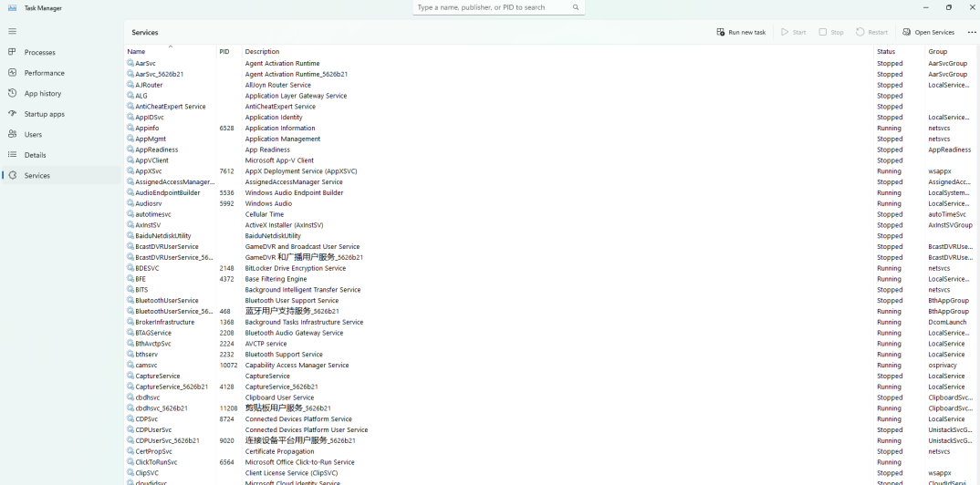The image size is (980, 485).
Task: Click the Open Services button
Action: pos(928,32)
